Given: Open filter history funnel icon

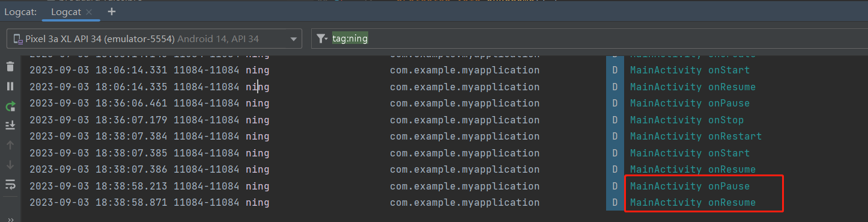Looking at the screenshot, I should 322,39.
